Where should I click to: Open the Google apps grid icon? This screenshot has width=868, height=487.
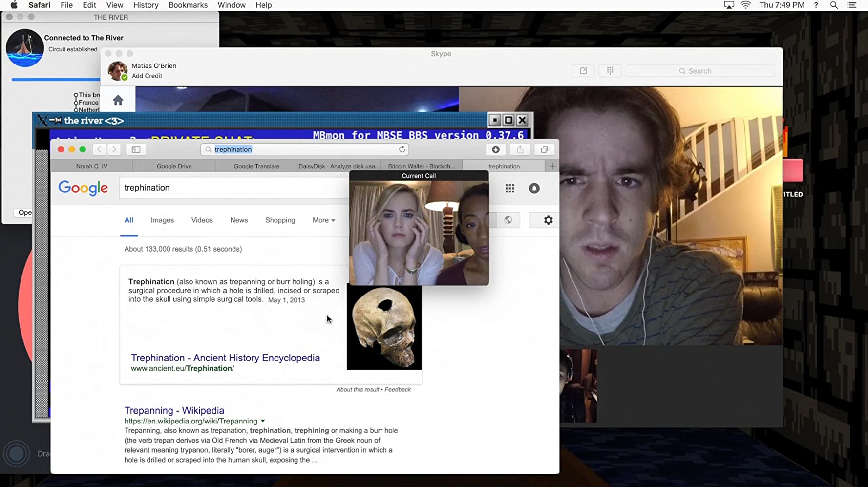pos(509,188)
